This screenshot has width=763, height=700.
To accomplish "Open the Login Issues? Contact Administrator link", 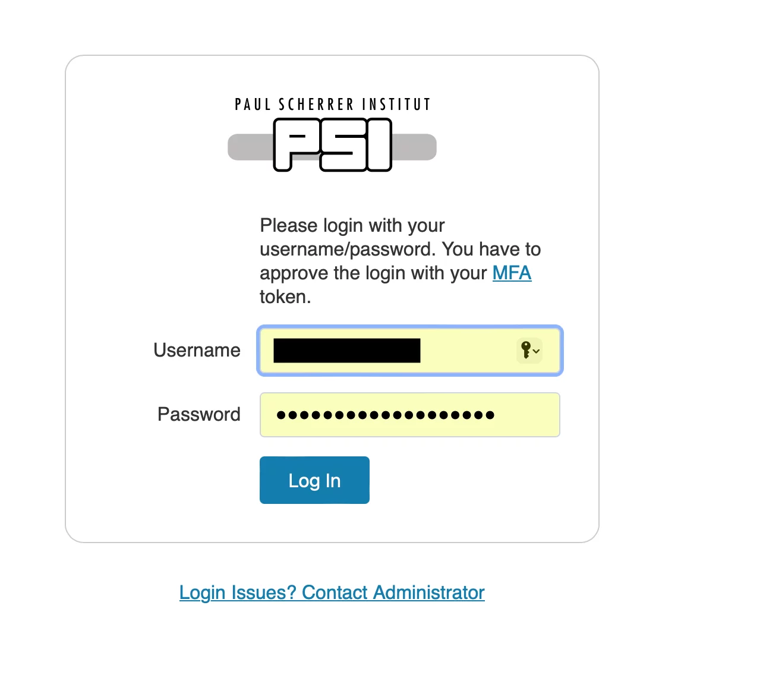I will coord(332,592).
